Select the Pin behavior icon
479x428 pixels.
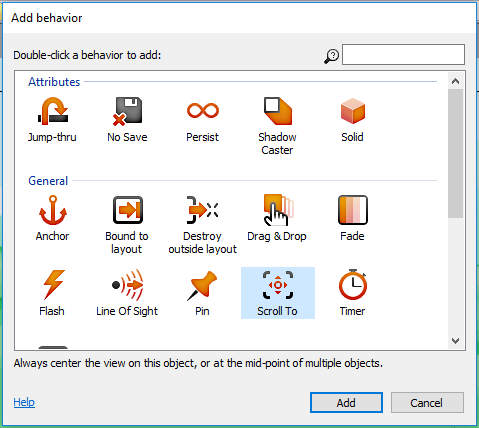(202, 285)
